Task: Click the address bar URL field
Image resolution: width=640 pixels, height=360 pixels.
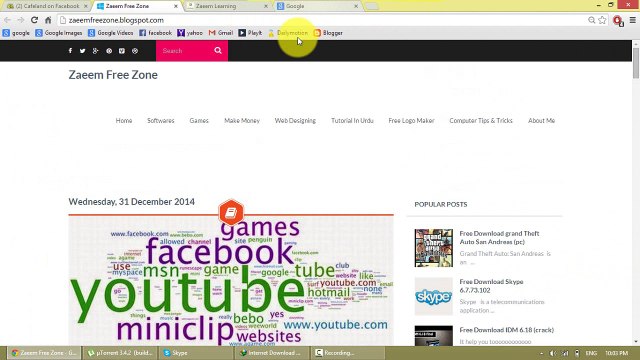Action: [322, 20]
